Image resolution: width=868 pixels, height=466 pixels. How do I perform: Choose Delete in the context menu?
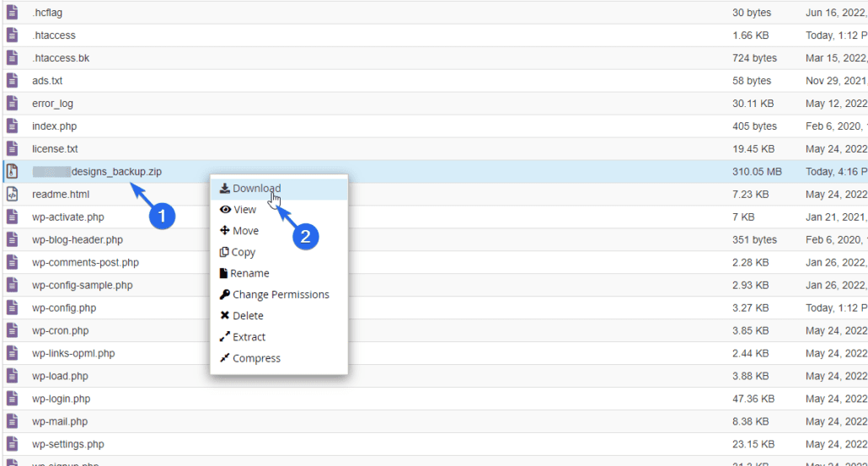pyautogui.click(x=279, y=316)
